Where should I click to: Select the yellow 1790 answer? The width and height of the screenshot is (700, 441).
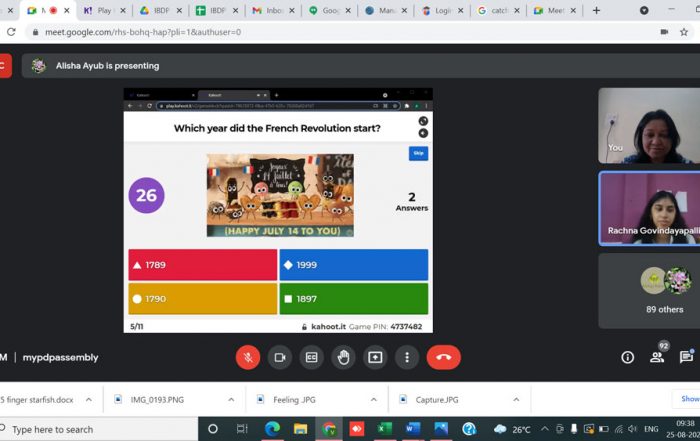203,299
